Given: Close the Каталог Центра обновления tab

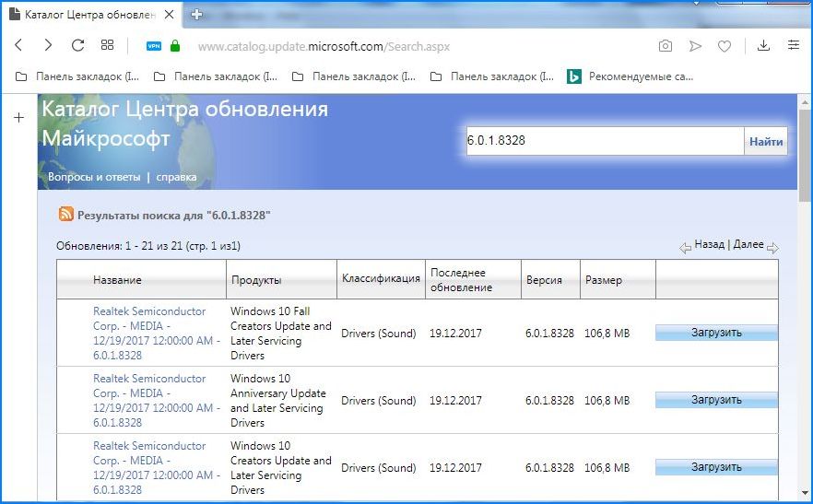Looking at the screenshot, I should point(169,15).
